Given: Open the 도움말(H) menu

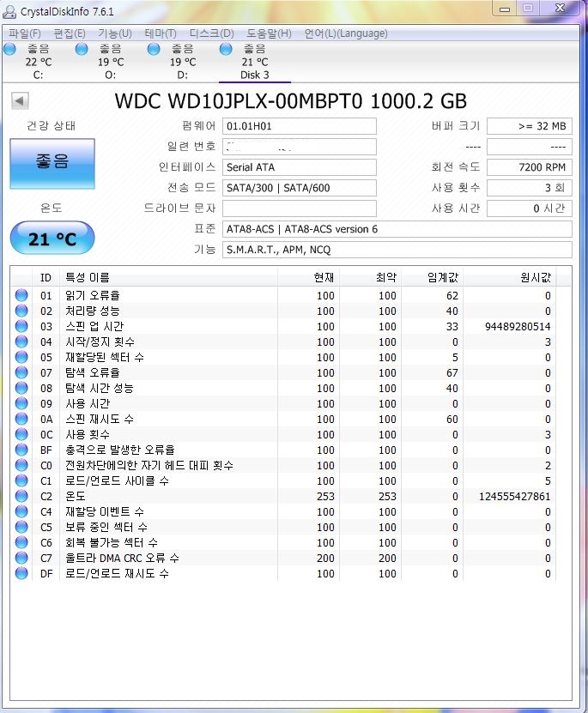Looking at the screenshot, I should tap(269, 33).
